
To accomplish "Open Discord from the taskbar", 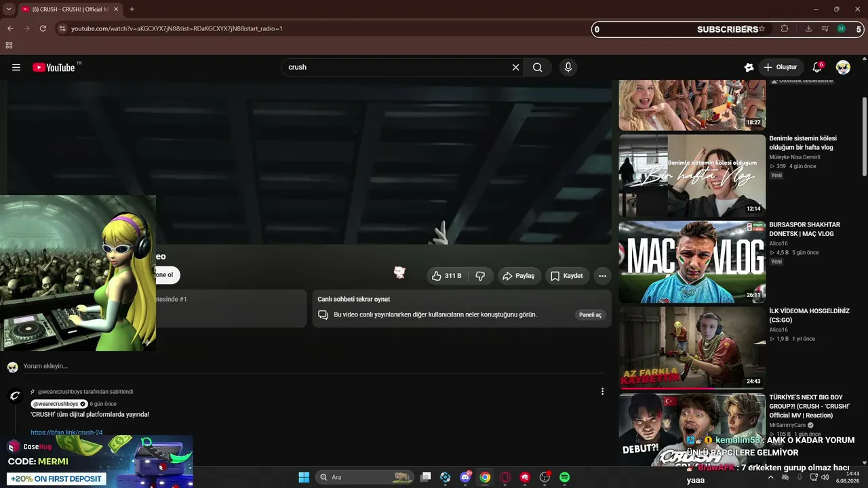I will click(465, 477).
